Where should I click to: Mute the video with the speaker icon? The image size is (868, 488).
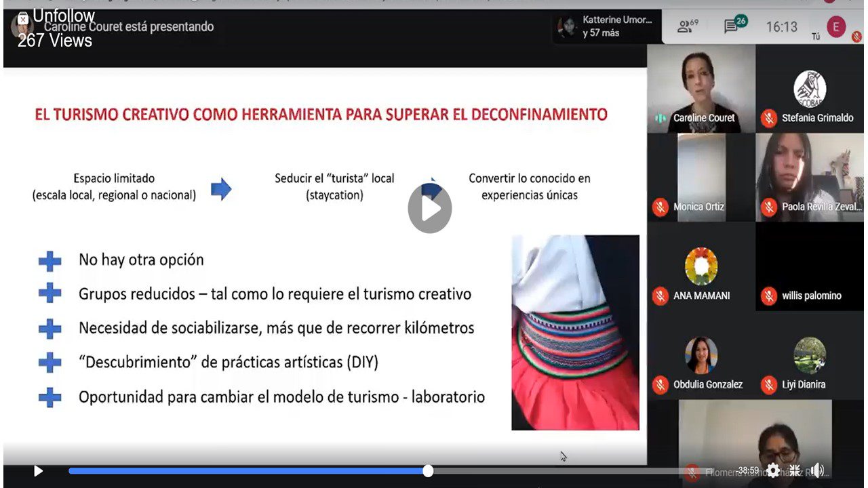click(x=818, y=470)
